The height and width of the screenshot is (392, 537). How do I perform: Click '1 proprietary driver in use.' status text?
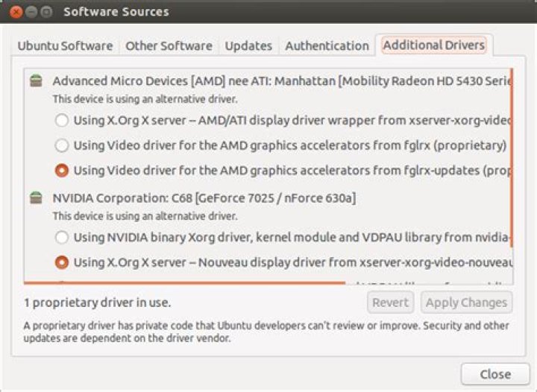point(97,303)
